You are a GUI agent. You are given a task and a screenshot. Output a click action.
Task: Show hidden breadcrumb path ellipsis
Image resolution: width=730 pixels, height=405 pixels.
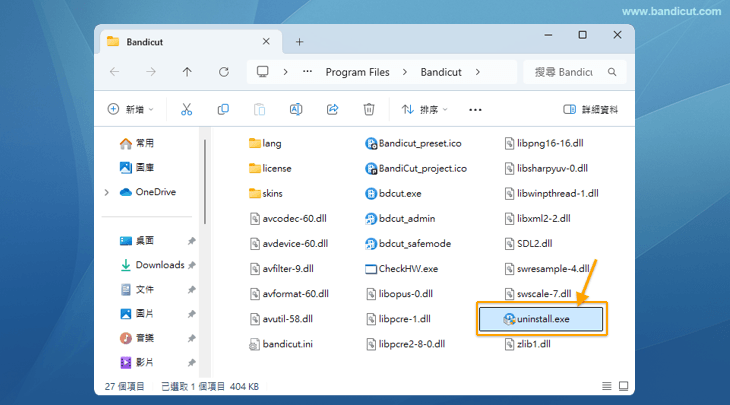(307, 72)
